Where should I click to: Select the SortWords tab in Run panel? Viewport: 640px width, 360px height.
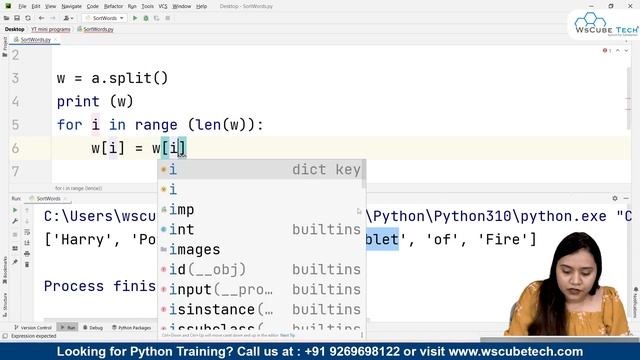click(x=48, y=198)
